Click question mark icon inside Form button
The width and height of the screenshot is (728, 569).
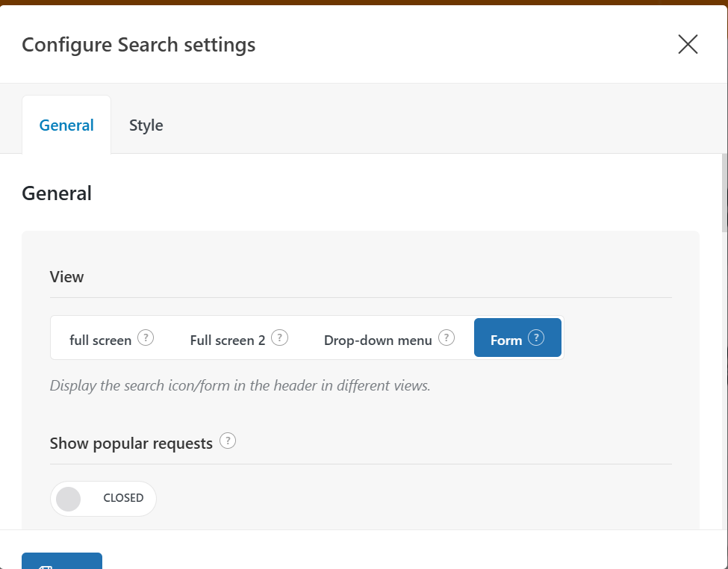[536, 338]
